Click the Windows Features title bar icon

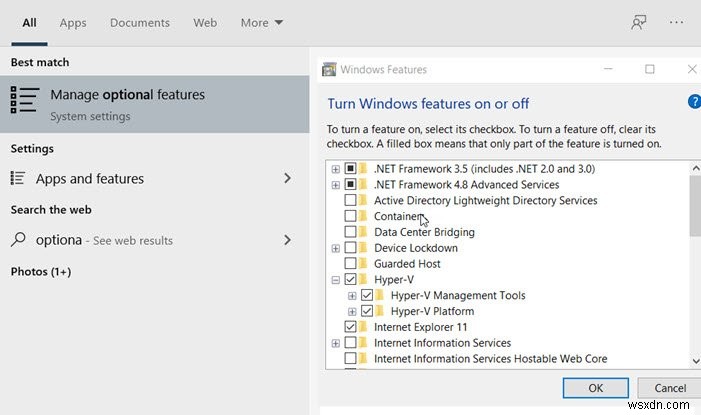(x=329, y=70)
